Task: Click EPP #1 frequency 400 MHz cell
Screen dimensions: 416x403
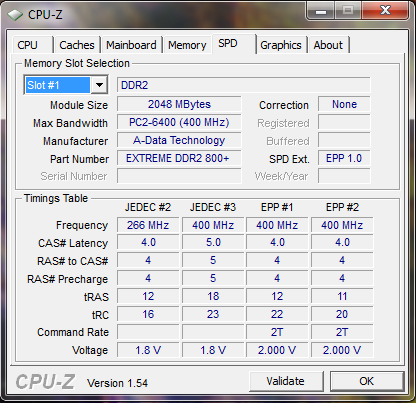Action: pyautogui.click(x=277, y=225)
